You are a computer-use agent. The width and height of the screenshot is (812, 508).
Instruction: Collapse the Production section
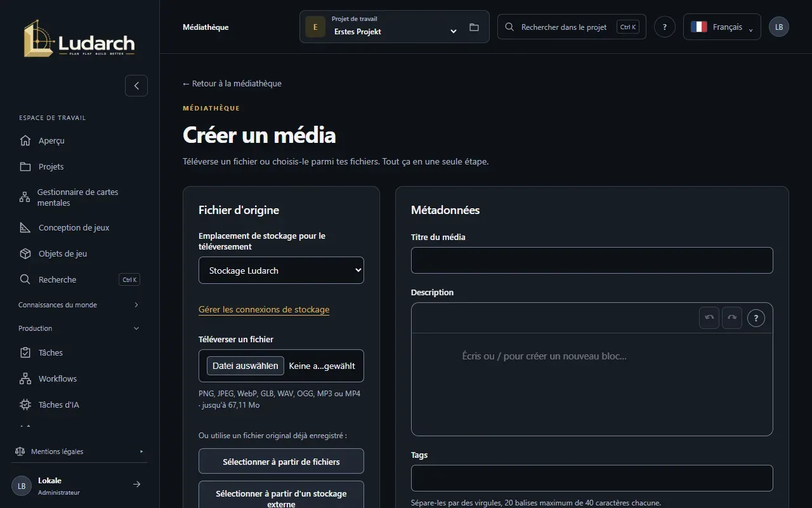(79, 328)
